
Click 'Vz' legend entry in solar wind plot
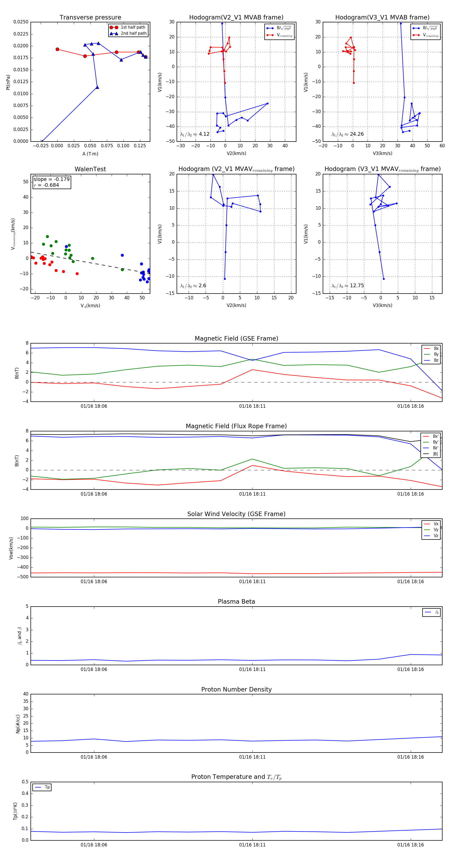click(431, 536)
